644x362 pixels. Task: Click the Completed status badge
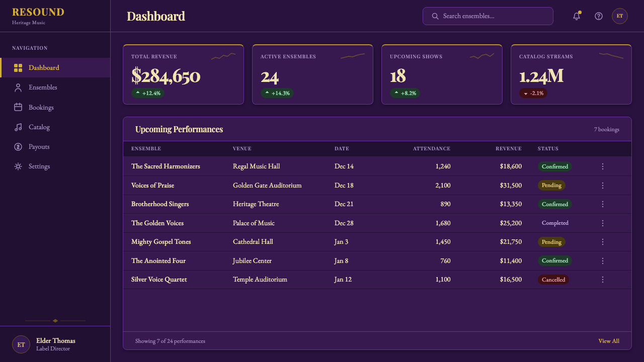point(555,223)
